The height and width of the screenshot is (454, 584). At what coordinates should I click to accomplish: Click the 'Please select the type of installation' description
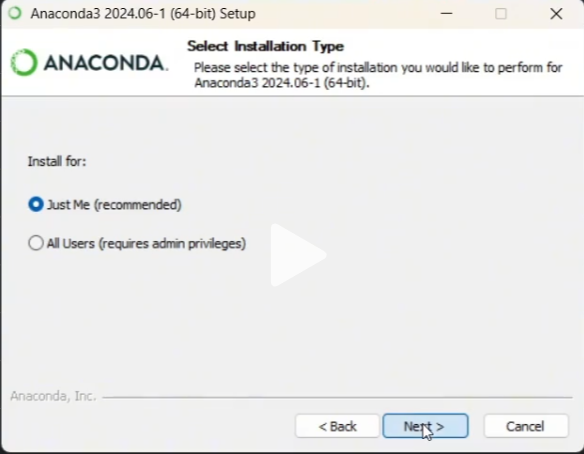pos(378,75)
